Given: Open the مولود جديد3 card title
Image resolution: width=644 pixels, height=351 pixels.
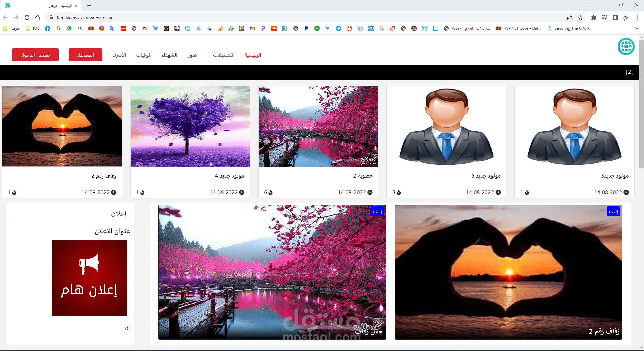Looking at the screenshot, I should 615,175.
